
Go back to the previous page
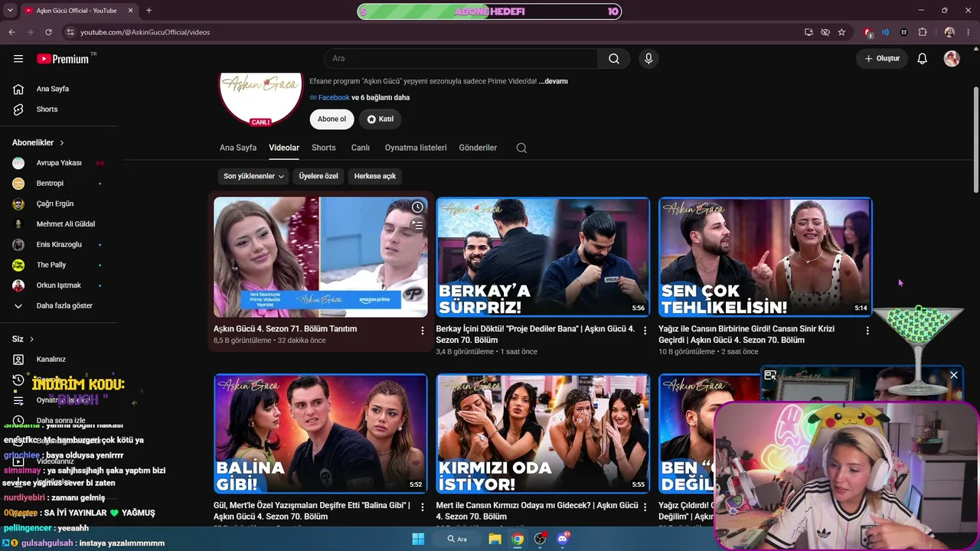click(11, 32)
